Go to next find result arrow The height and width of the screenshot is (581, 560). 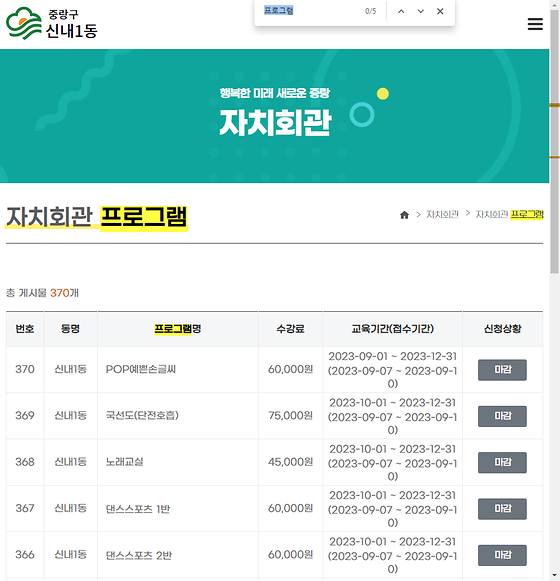pyautogui.click(x=421, y=11)
